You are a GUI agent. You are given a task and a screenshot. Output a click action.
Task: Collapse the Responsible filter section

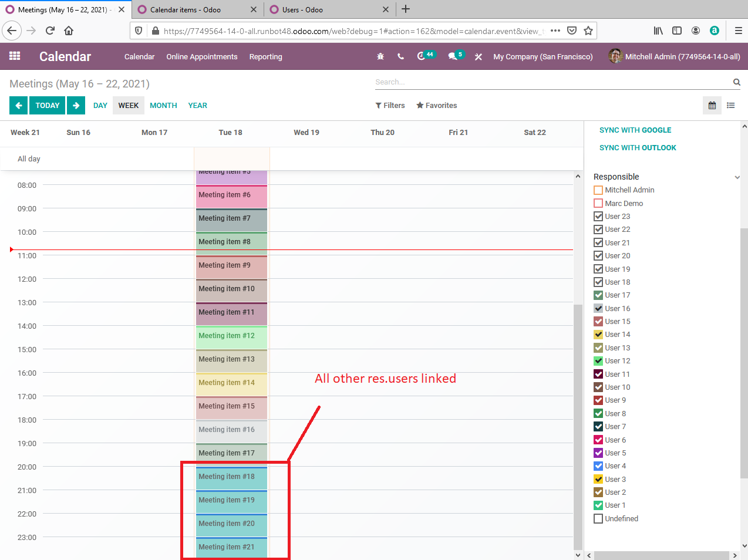tap(737, 177)
